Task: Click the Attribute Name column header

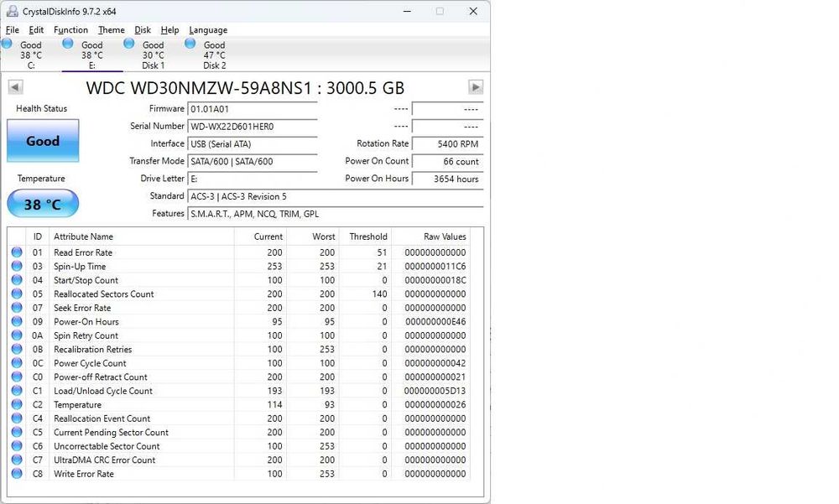Action: (x=141, y=236)
